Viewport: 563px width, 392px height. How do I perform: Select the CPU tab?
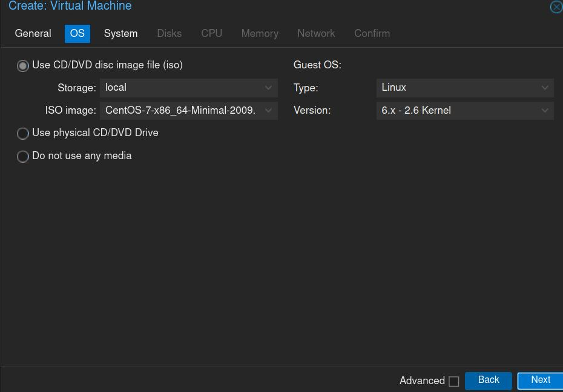coord(211,34)
